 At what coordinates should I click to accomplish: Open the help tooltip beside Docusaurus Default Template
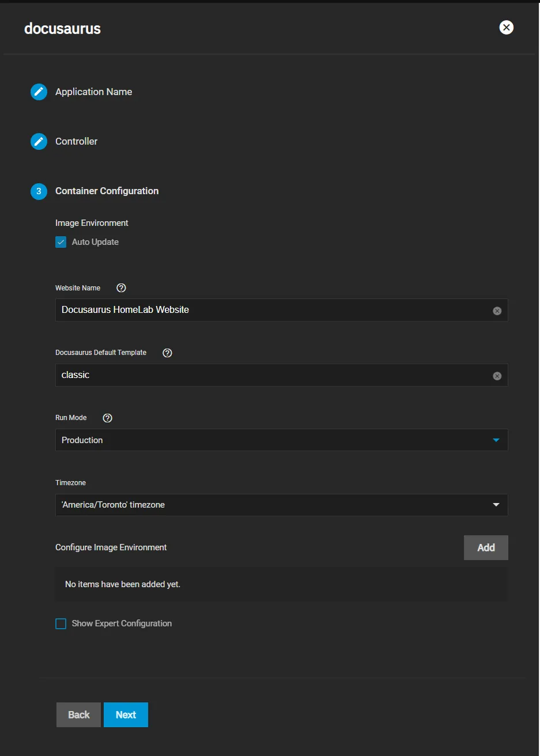[167, 353]
